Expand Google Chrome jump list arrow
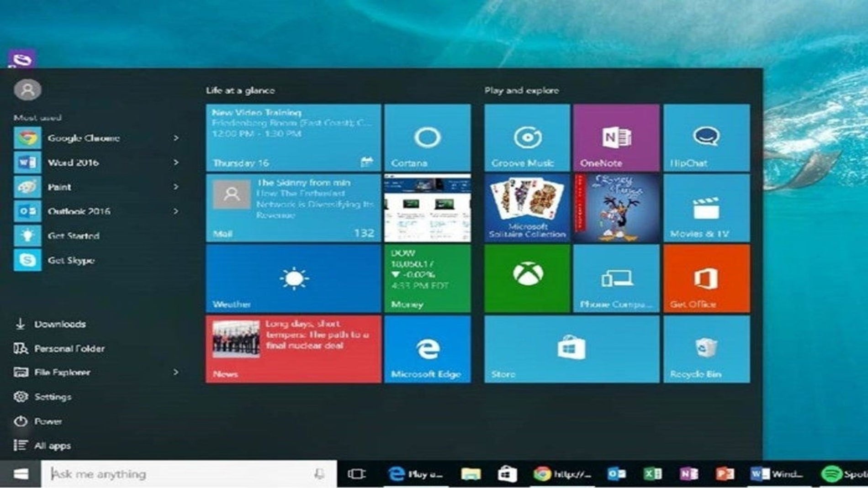 point(176,138)
